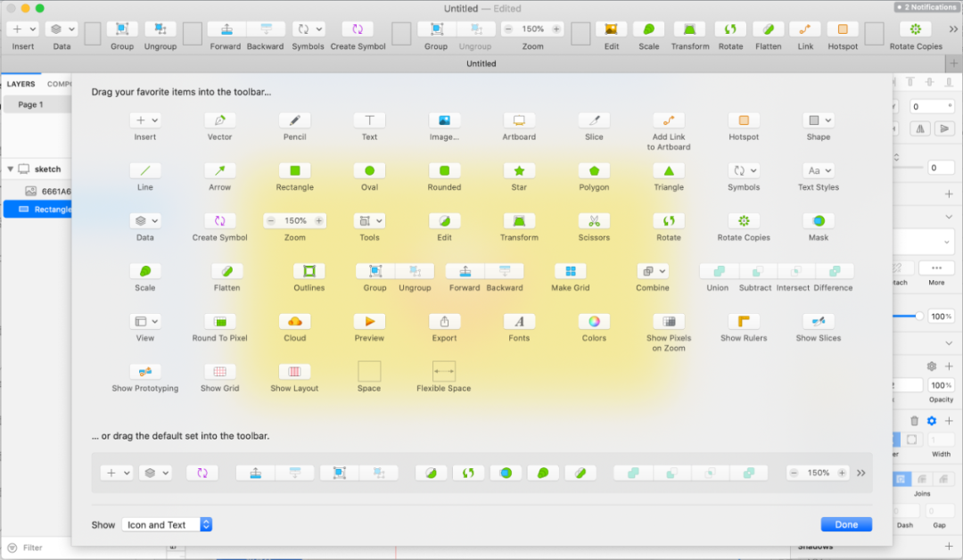Image resolution: width=963 pixels, height=560 pixels.
Task: Click Rotate Copies in the top toolbar
Action: tap(915, 29)
